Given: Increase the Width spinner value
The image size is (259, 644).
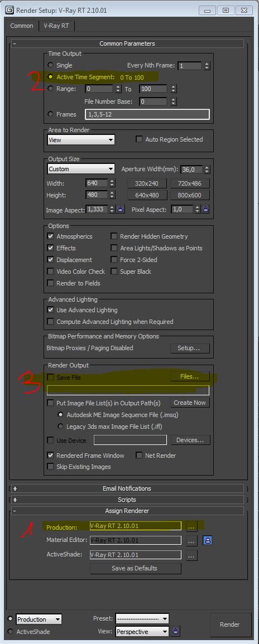Looking at the screenshot, I should point(113,181).
